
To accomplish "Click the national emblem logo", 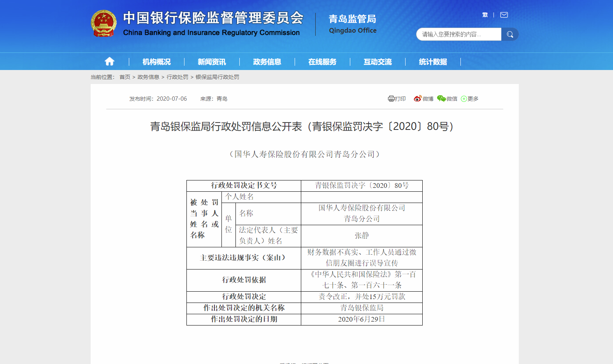I will click(104, 23).
